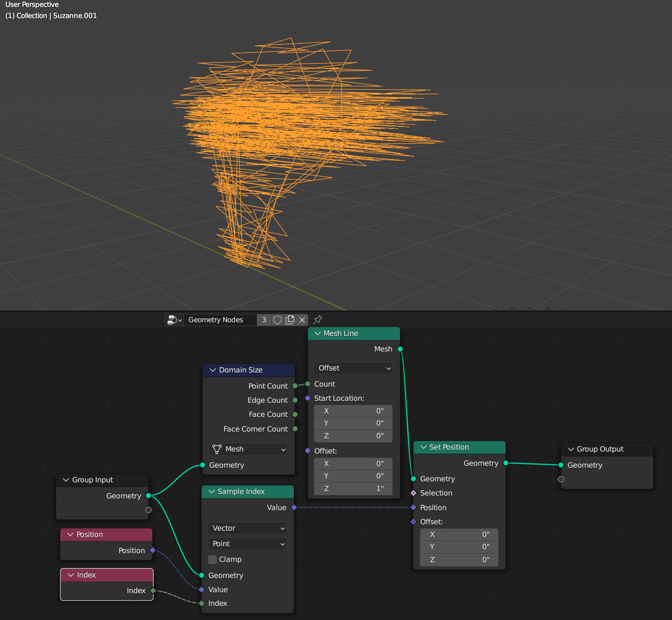Click the Geometry output socket on Group Input
Image resolution: width=672 pixels, height=620 pixels.
149,496
